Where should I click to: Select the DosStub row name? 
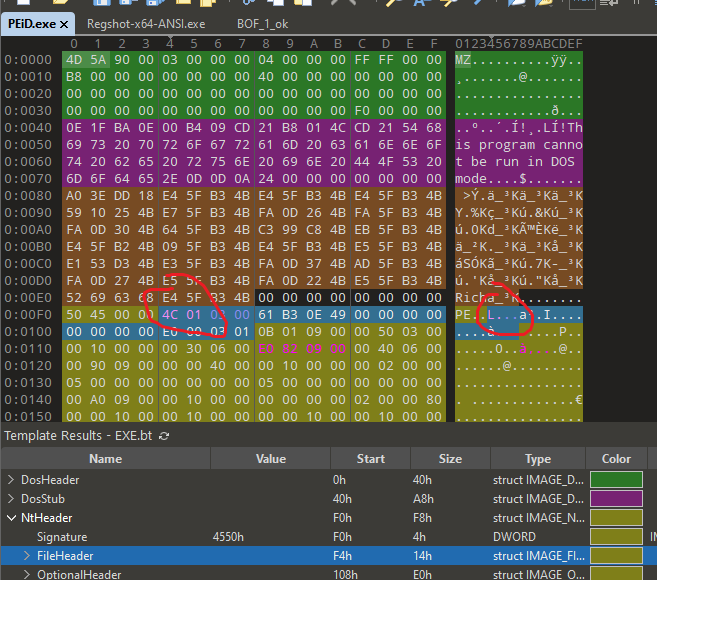point(43,499)
